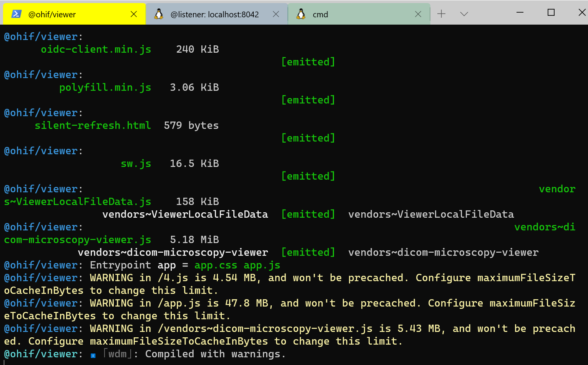Click [emitted] below silent-refresh.html

point(308,138)
